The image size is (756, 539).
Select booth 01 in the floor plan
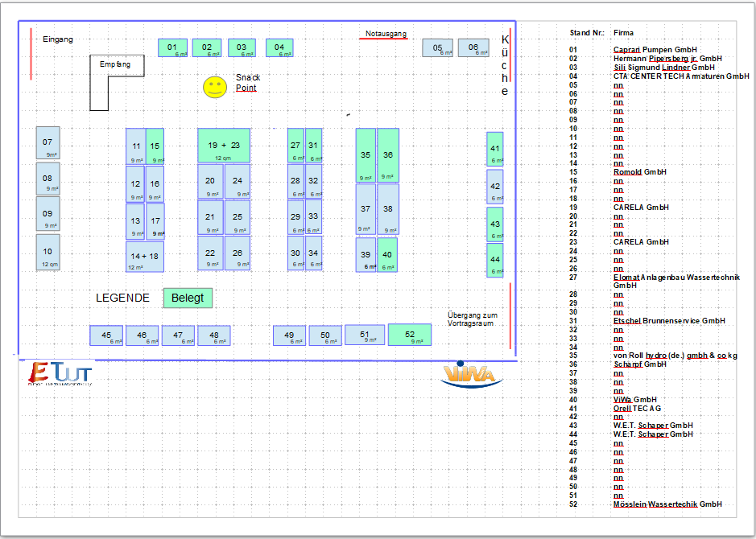tap(172, 47)
